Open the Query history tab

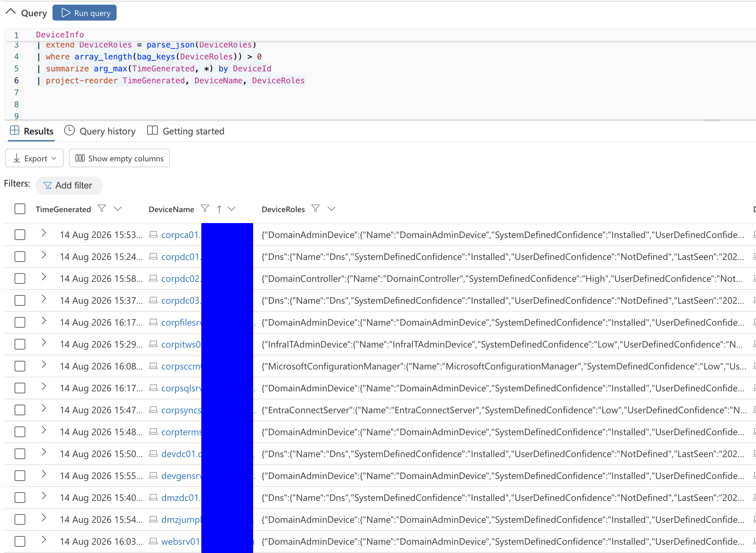[100, 131]
